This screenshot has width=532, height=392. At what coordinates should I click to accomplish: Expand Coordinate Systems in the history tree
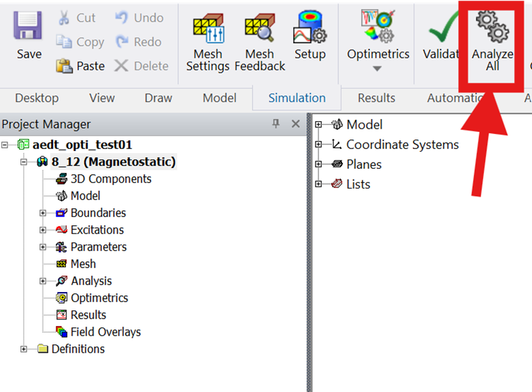point(318,144)
